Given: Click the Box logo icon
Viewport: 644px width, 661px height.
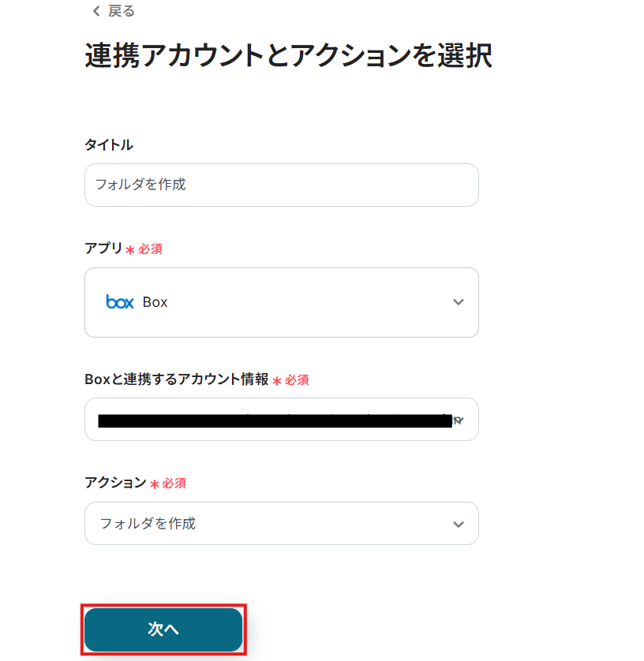Looking at the screenshot, I should click(120, 302).
